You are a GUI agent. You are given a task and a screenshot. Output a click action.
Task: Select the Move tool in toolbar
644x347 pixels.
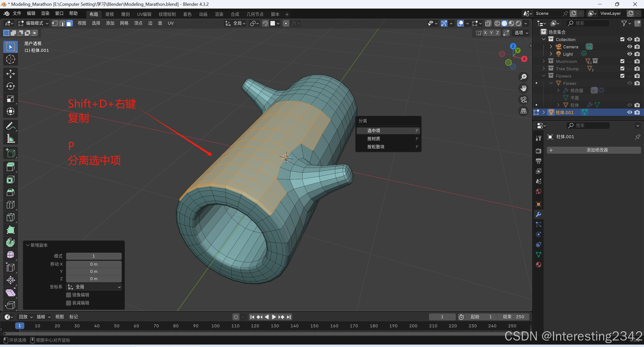point(10,74)
